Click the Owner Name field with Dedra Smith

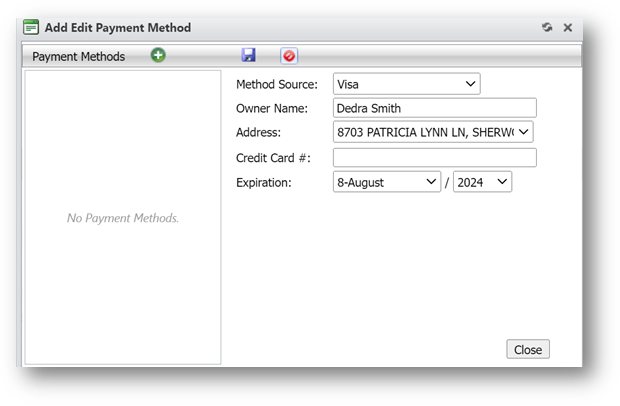435,108
